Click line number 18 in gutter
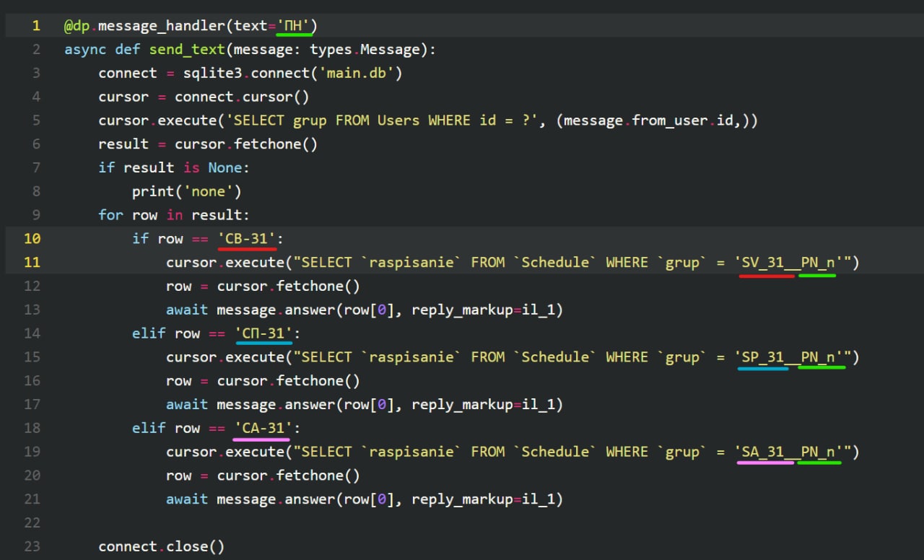 point(32,428)
